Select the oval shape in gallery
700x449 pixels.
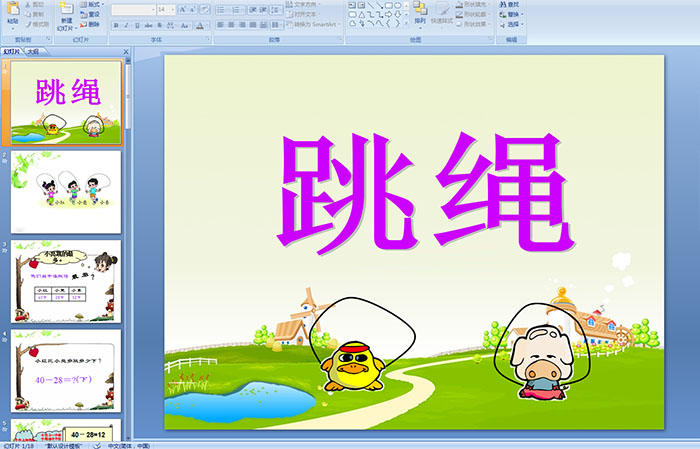point(397,5)
